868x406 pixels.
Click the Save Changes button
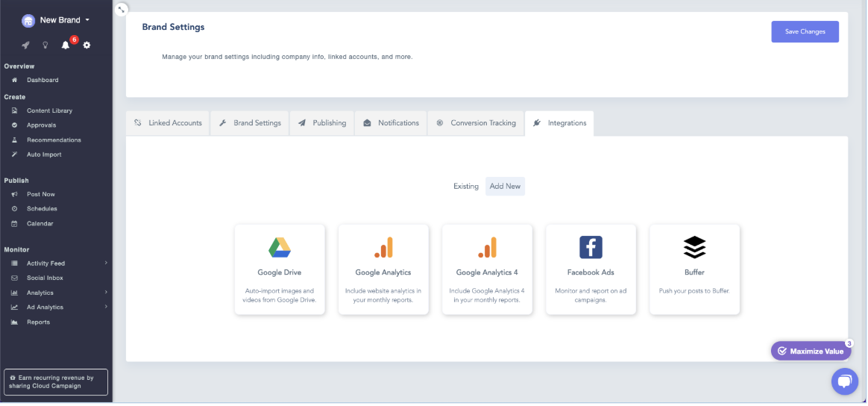pyautogui.click(x=805, y=31)
